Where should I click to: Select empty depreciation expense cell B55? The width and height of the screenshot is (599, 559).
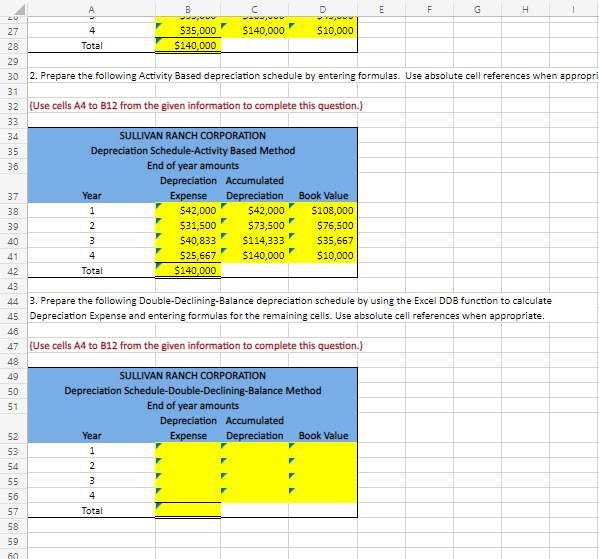[x=188, y=481]
